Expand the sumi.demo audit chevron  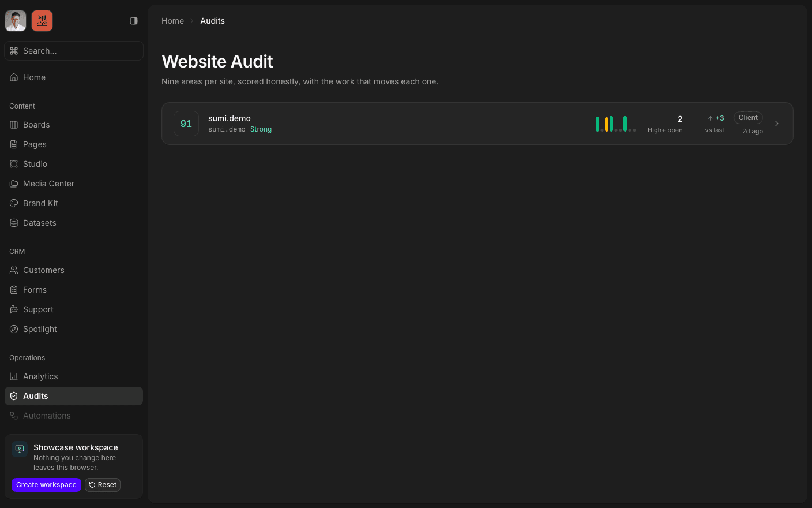pyautogui.click(x=777, y=124)
